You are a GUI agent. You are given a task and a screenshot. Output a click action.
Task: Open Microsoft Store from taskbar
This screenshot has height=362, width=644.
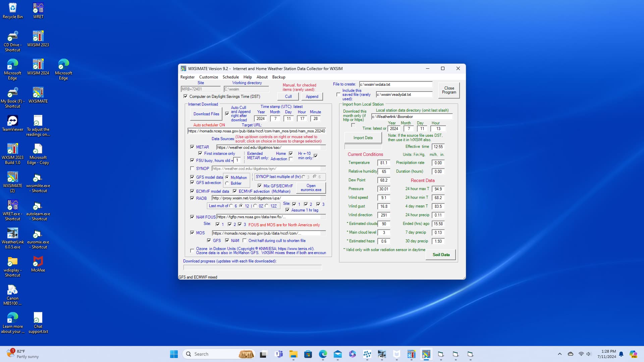click(x=308, y=354)
